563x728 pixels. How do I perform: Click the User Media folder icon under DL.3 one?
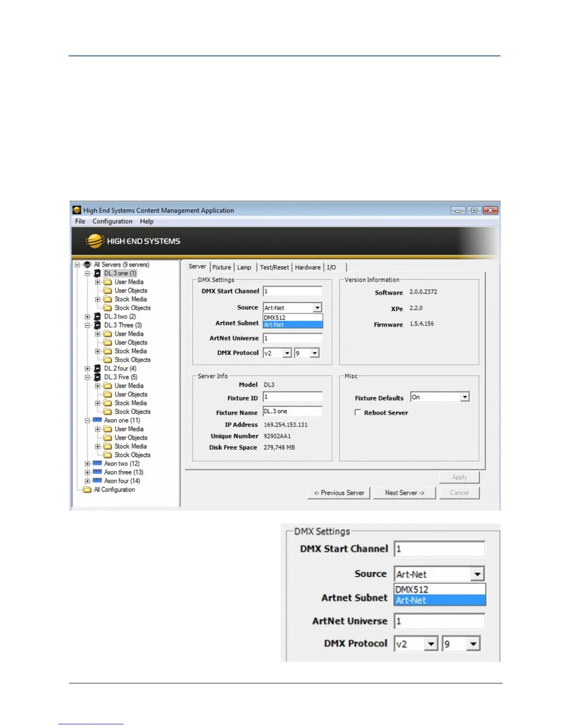tap(108, 282)
